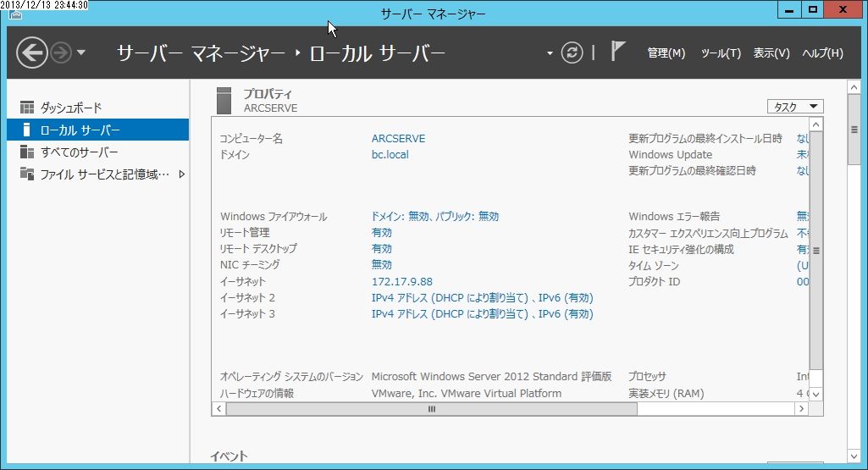
Task: Click the IE セキュリティ強化の構成 label
Action: coord(681,249)
